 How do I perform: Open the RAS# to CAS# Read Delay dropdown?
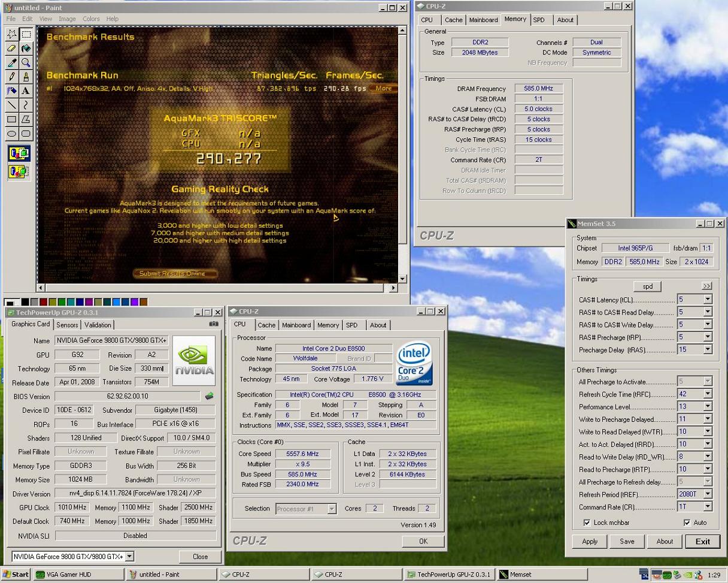point(707,312)
